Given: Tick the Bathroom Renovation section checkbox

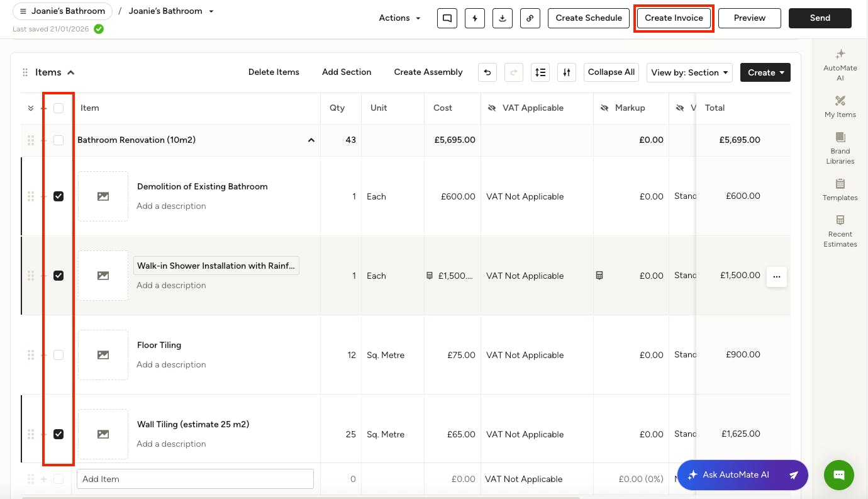Looking at the screenshot, I should [x=58, y=140].
